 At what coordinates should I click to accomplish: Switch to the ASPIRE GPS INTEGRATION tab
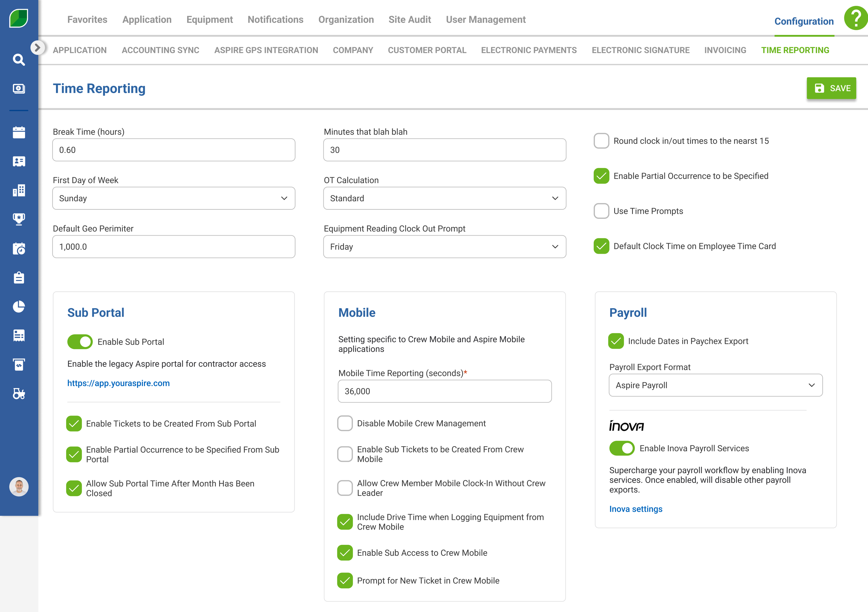(x=266, y=50)
